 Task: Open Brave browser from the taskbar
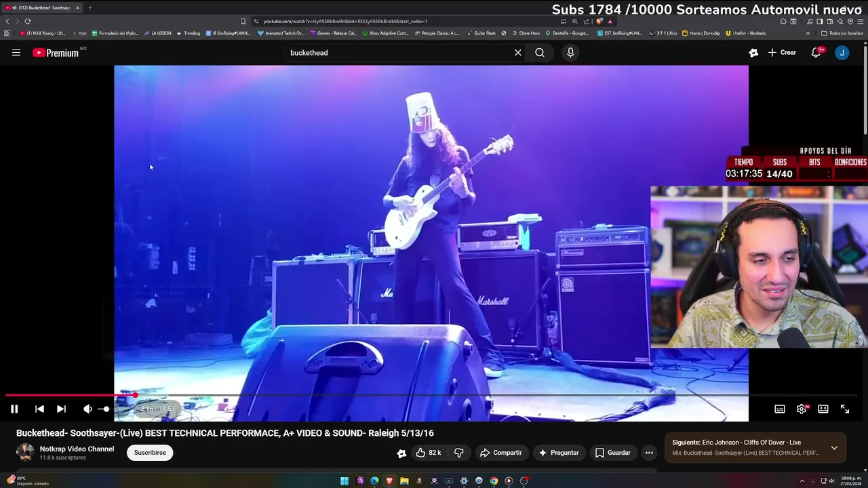pyautogui.click(x=389, y=481)
